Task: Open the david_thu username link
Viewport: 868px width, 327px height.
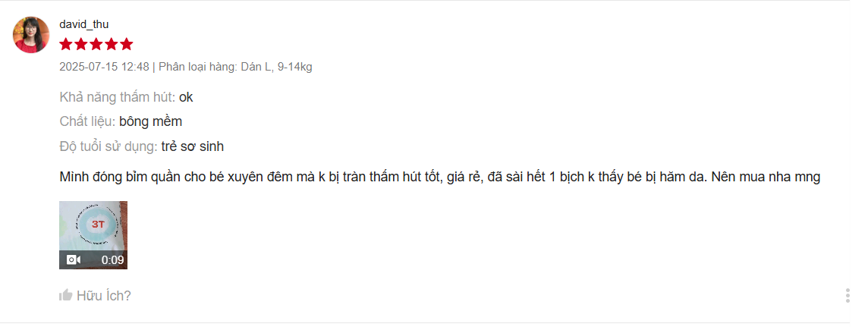Action: pyautogui.click(x=84, y=24)
